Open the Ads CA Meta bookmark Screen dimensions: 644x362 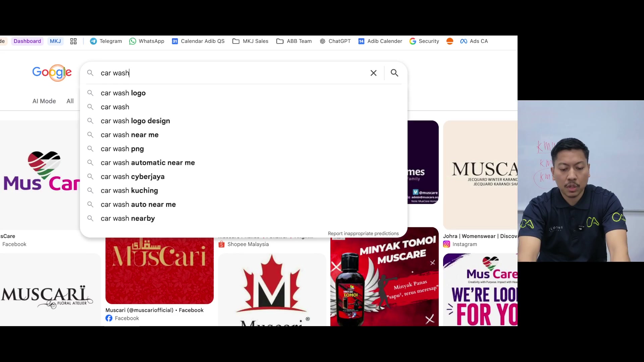(474, 41)
